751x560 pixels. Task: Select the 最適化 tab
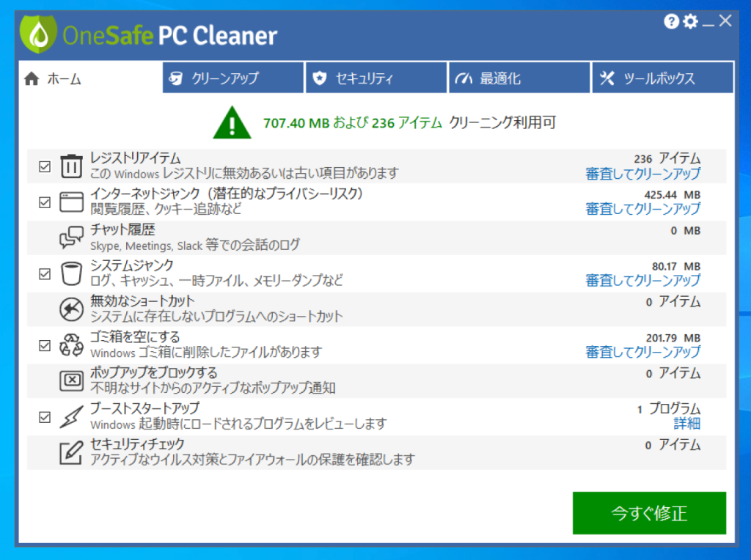tap(520, 78)
